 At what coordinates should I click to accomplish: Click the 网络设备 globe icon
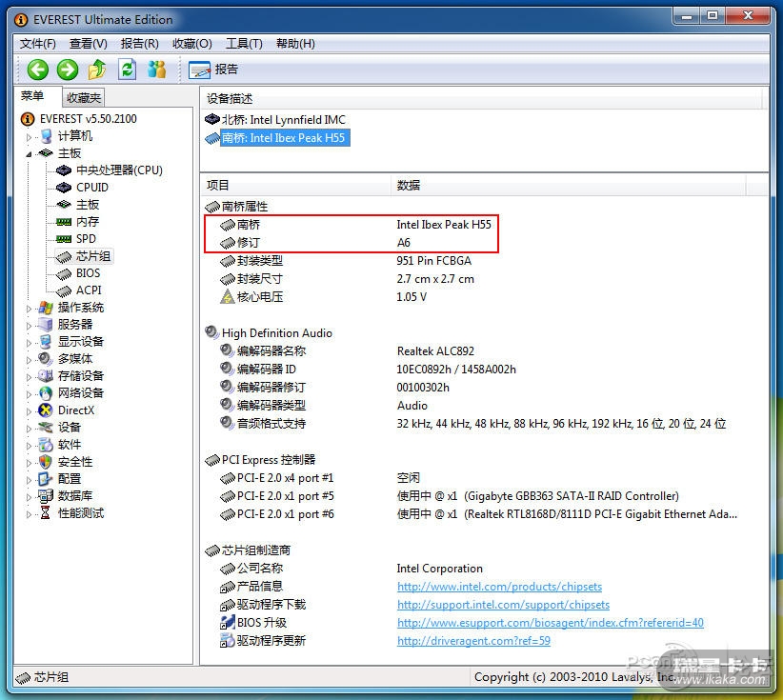[46, 393]
